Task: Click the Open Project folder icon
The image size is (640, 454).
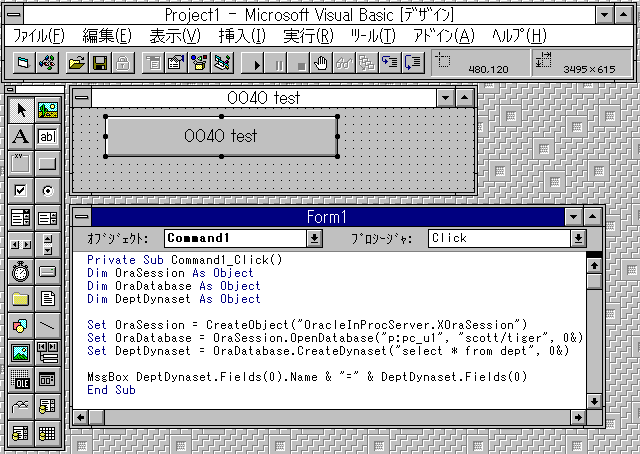Action: tap(76, 63)
